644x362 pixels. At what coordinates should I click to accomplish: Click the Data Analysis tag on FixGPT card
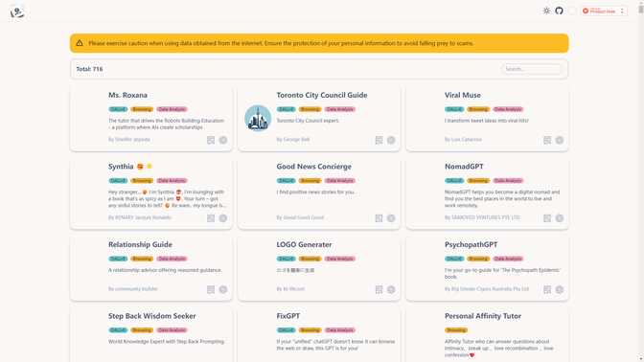(x=339, y=330)
